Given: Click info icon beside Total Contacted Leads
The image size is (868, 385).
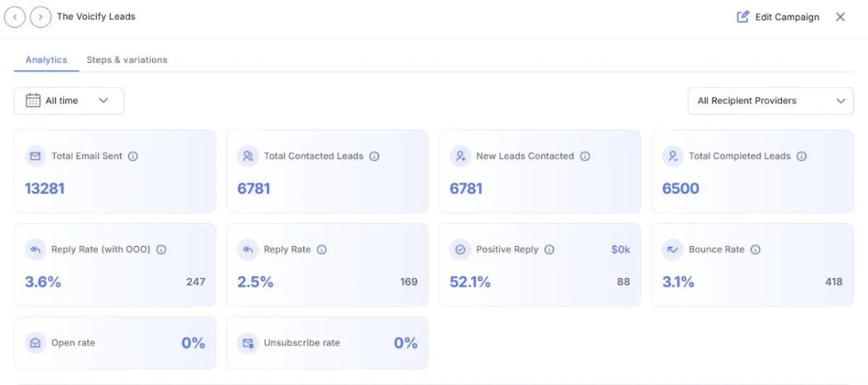Looking at the screenshot, I should [x=374, y=156].
